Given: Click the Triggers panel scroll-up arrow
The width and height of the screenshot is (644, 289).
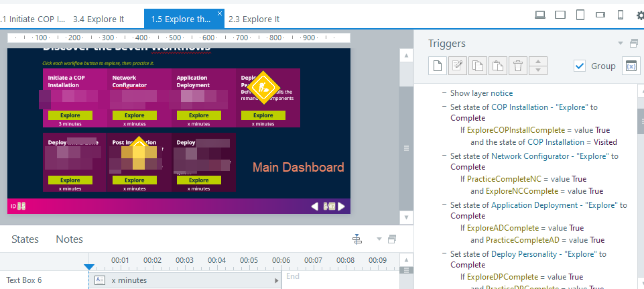Looking at the screenshot, I should [x=641, y=91].
